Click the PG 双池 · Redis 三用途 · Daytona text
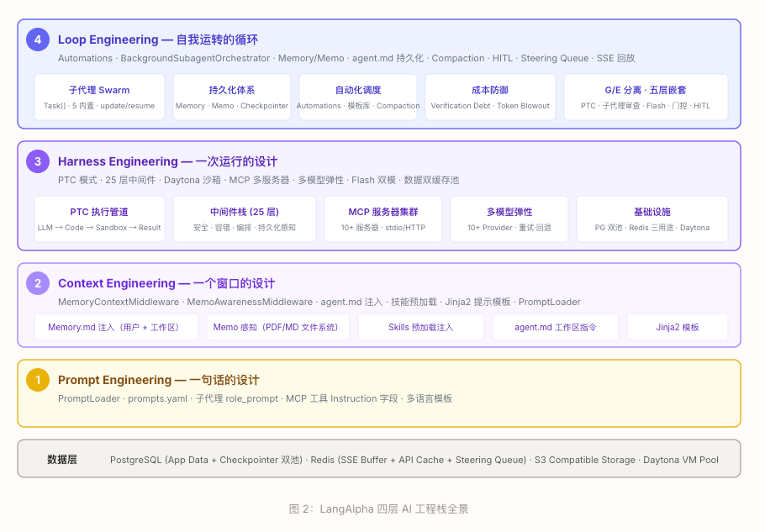 click(652, 228)
